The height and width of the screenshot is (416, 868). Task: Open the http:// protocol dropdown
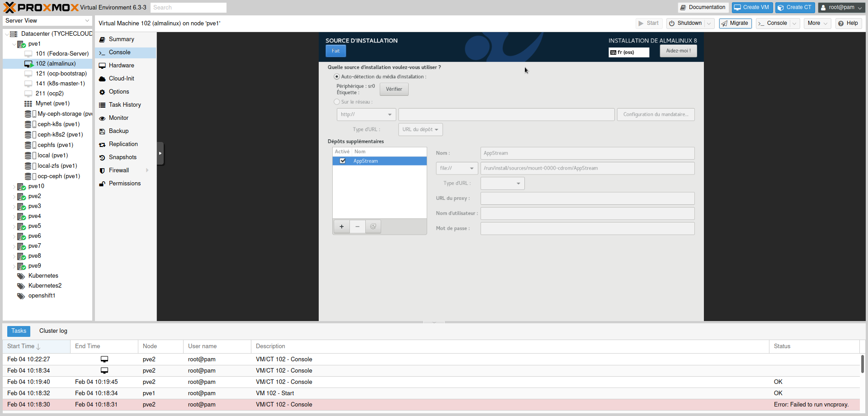click(x=366, y=114)
